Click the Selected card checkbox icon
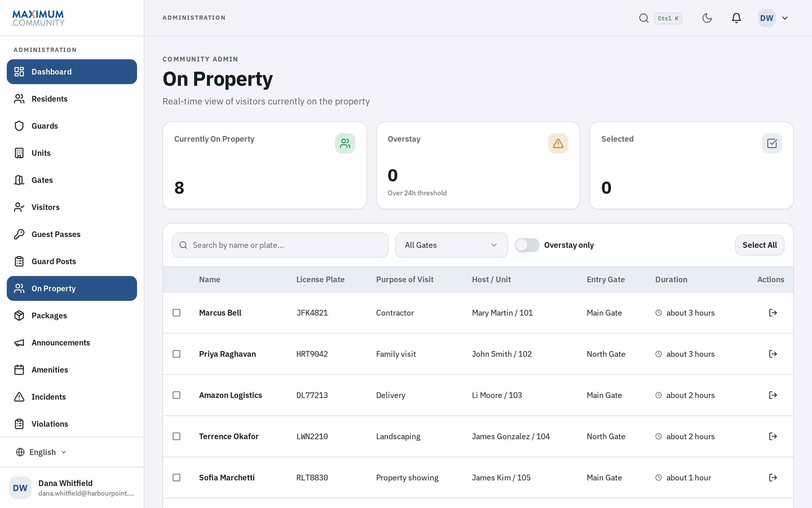Screen dimensions: 812x508 click(772, 143)
